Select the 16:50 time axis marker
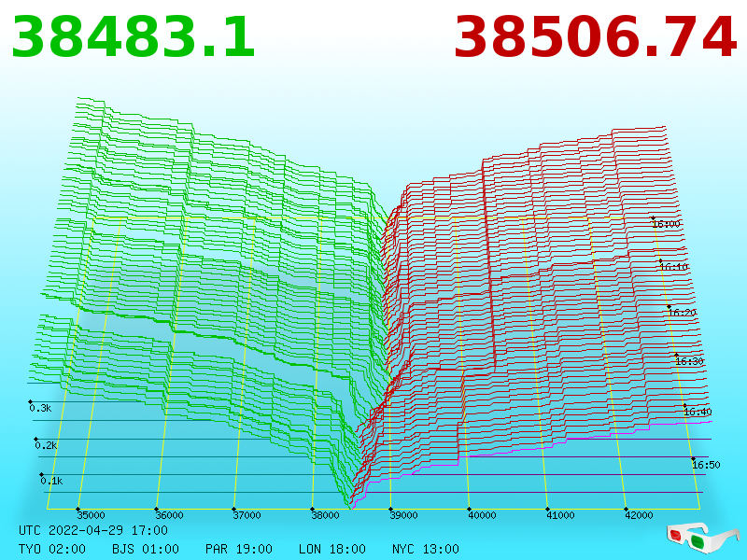Viewport: 747px width, 560px height. coord(706,465)
